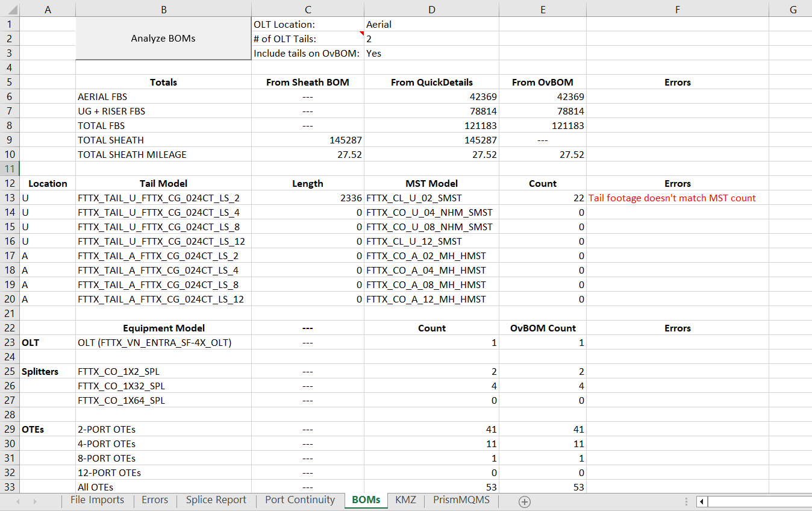Select Sheath BOM total value 145287

click(x=308, y=140)
